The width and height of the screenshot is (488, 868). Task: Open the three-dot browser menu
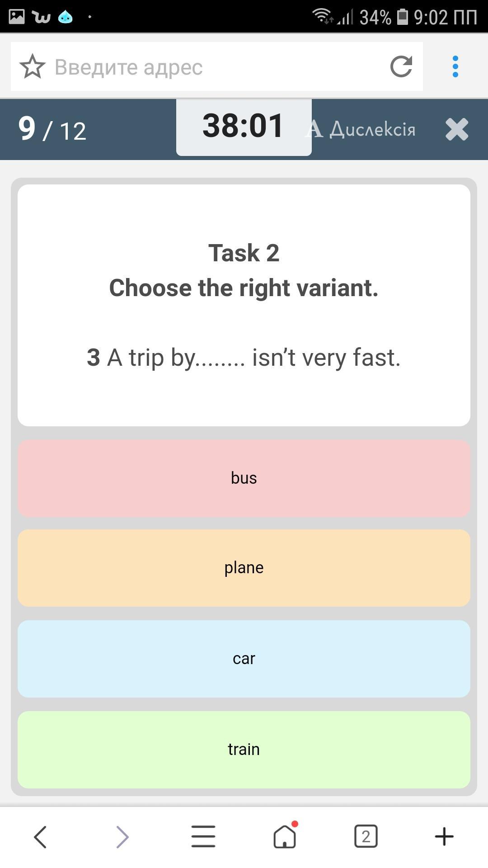(x=455, y=67)
